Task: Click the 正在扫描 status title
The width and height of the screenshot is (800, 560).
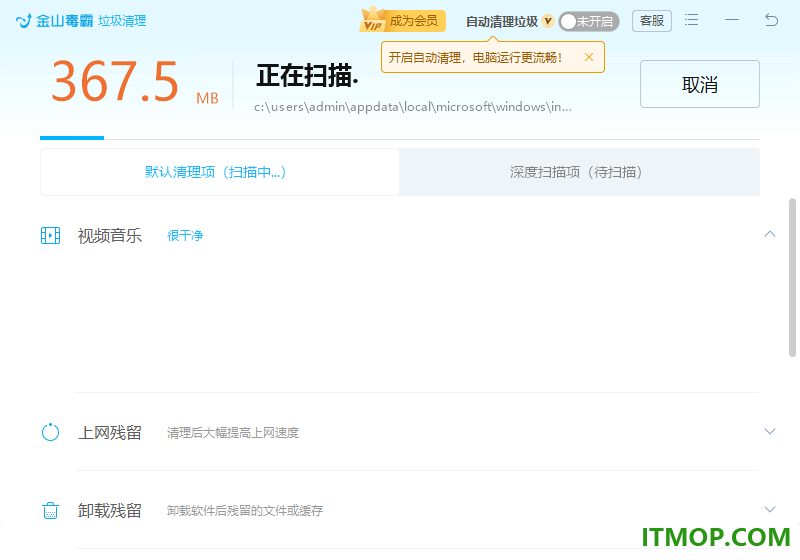Action: [307, 76]
